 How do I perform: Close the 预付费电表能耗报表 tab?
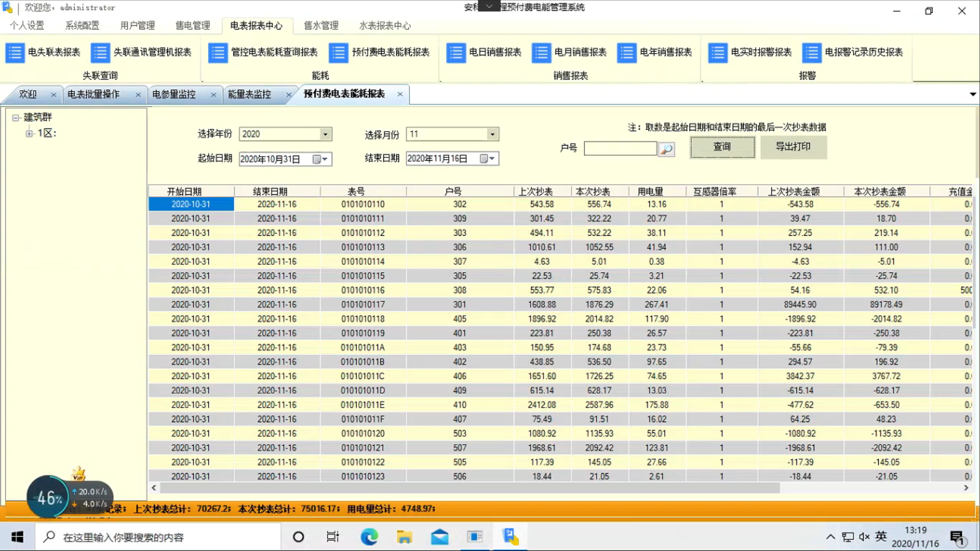click(x=400, y=94)
